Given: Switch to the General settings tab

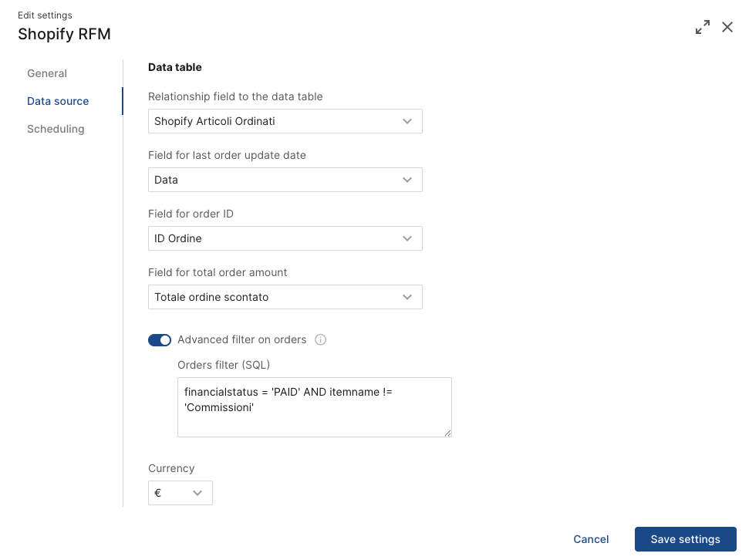Looking at the screenshot, I should pyautogui.click(x=47, y=73).
